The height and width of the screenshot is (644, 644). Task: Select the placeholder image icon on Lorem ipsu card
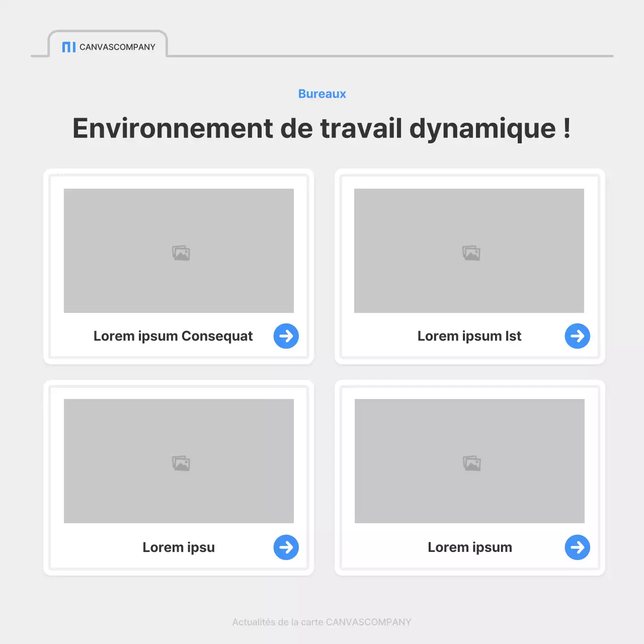[x=181, y=463]
